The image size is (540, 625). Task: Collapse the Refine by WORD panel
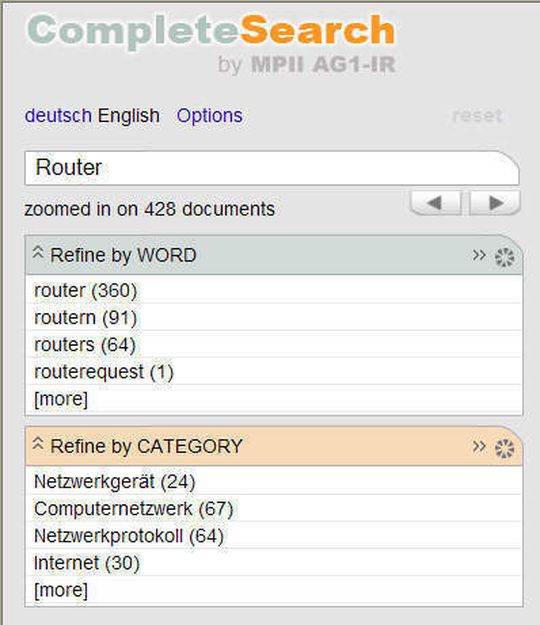click(x=38, y=253)
